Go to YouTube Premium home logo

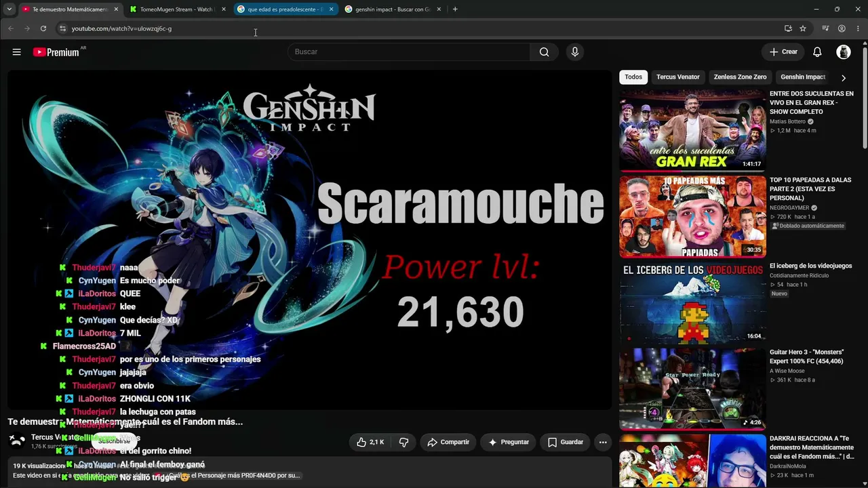coord(56,52)
